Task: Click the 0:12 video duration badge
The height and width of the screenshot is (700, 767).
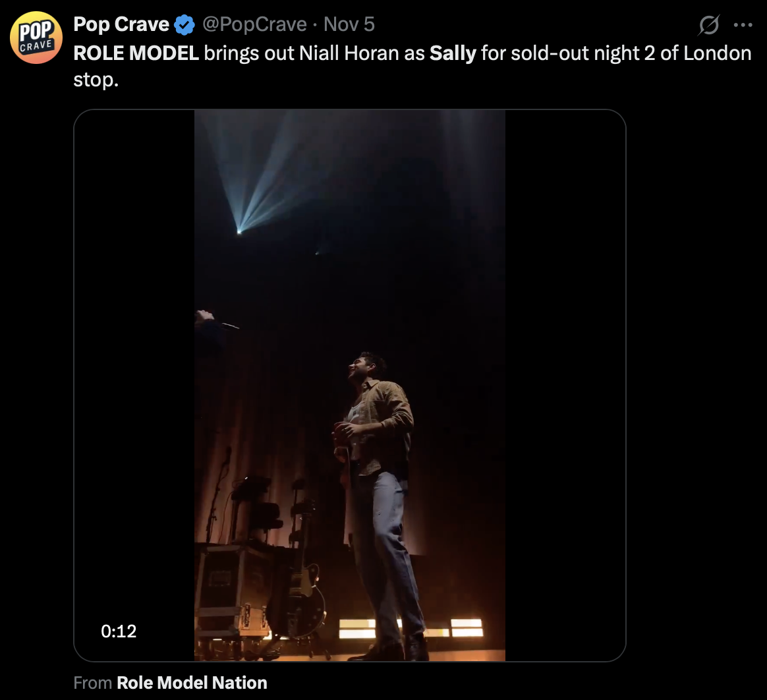Action: coord(119,631)
